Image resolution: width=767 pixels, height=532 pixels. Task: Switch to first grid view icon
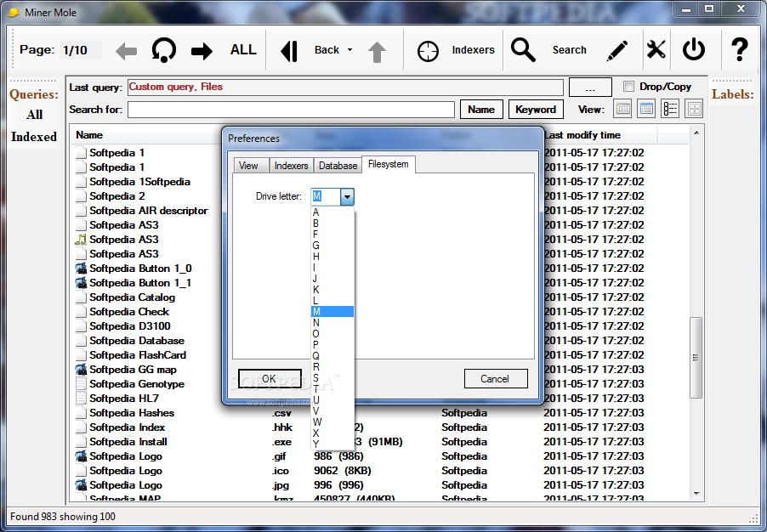[622, 109]
